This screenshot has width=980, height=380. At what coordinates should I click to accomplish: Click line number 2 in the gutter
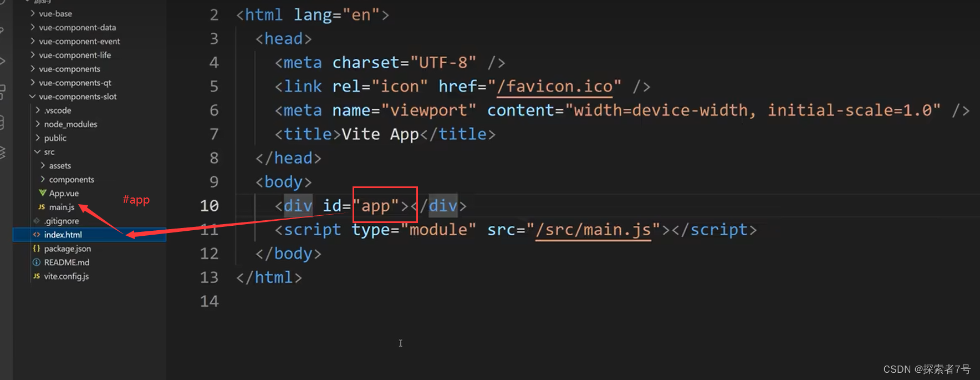coord(214,15)
